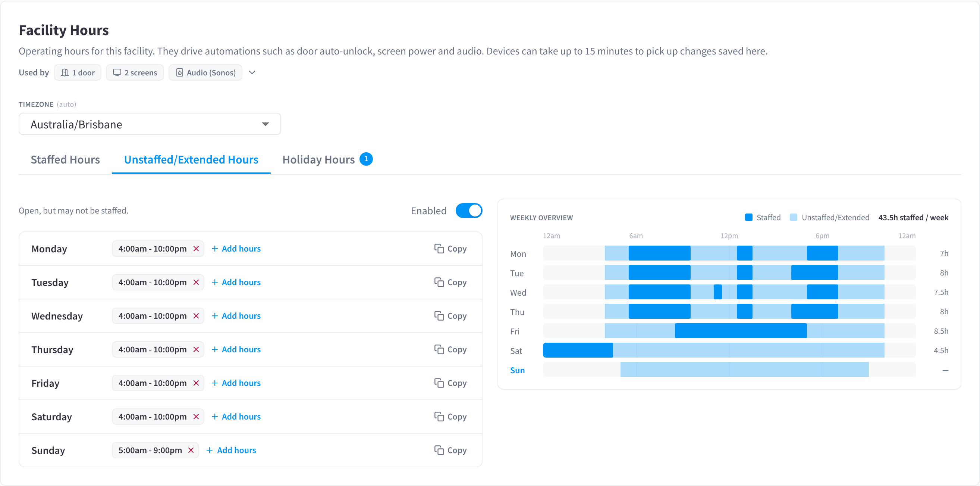Copy Tuesday's hours
The height and width of the screenshot is (486, 980).
[x=450, y=282]
